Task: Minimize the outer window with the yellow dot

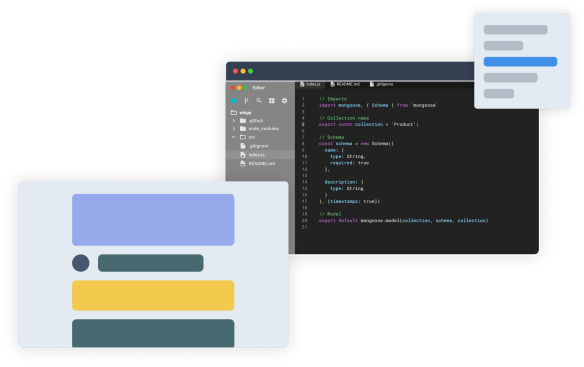Action: click(243, 71)
